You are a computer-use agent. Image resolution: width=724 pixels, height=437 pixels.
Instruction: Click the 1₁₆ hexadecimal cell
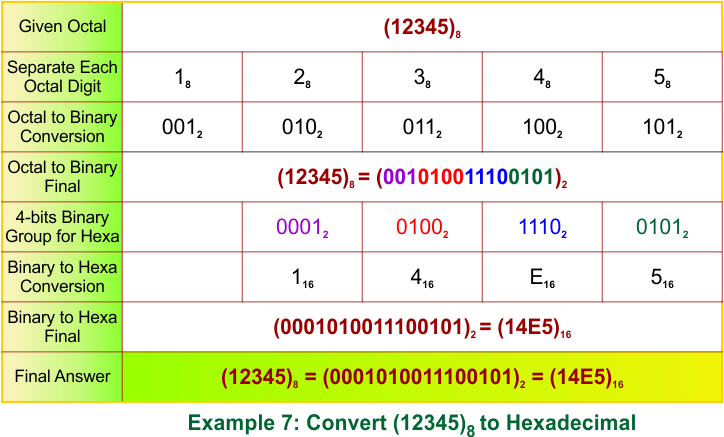(x=302, y=278)
